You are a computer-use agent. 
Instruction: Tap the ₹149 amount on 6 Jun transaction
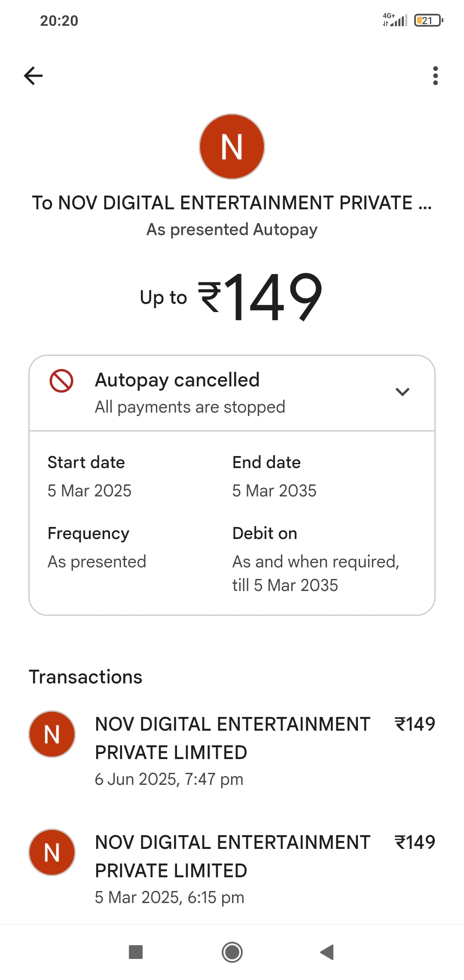click(415, 724)
